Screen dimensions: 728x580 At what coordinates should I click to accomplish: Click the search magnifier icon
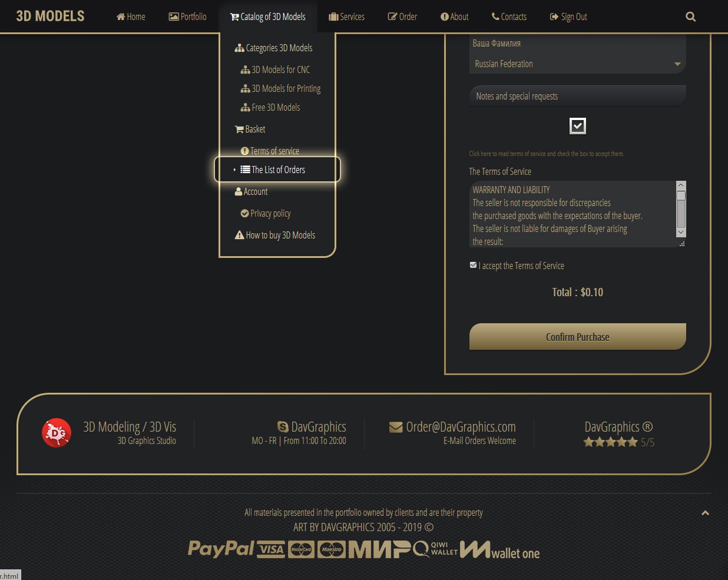coord(690,17)
